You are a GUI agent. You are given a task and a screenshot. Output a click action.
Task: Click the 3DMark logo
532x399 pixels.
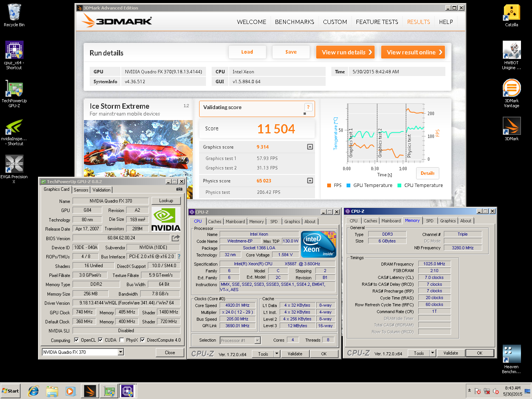pos(117,21)
